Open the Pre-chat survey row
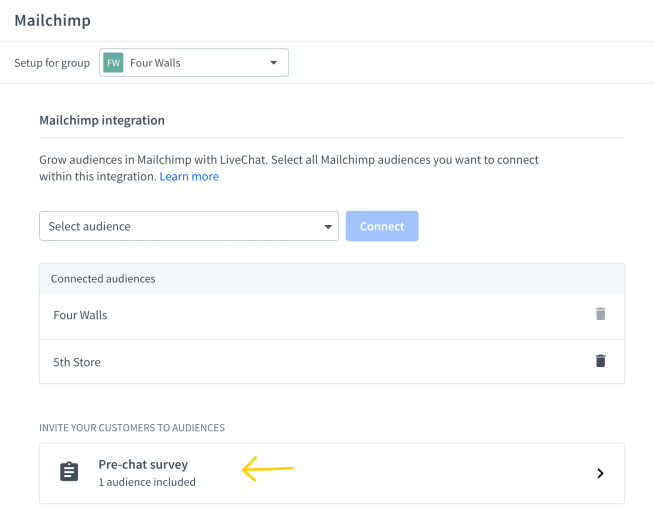The width and height of the screenshot is (654, 510). point(331,473)
